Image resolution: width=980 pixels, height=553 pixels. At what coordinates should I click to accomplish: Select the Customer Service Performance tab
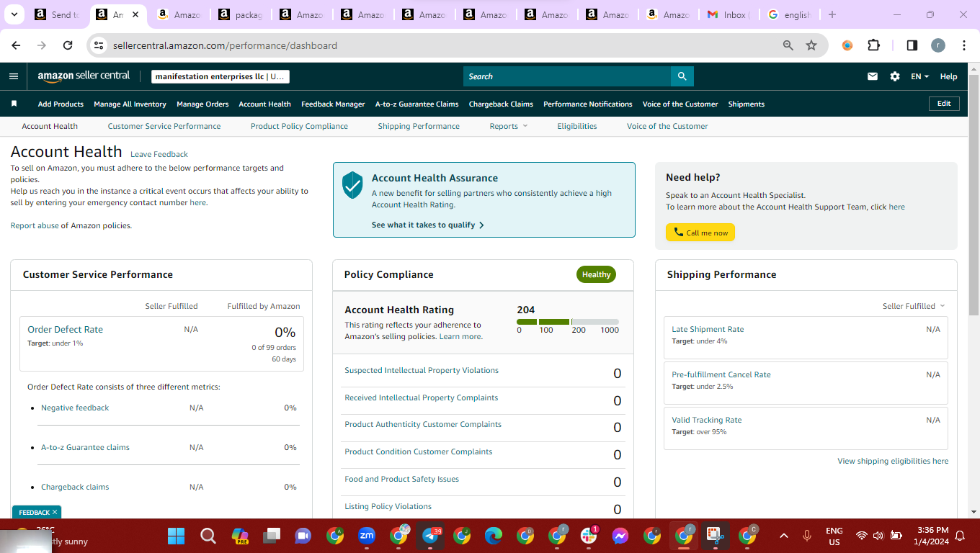[x=164, y=126]
